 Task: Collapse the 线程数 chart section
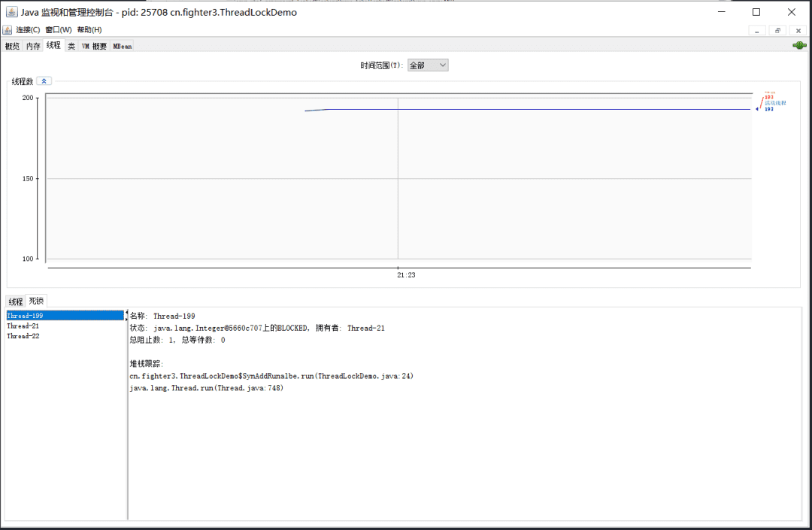coord(44,81)
